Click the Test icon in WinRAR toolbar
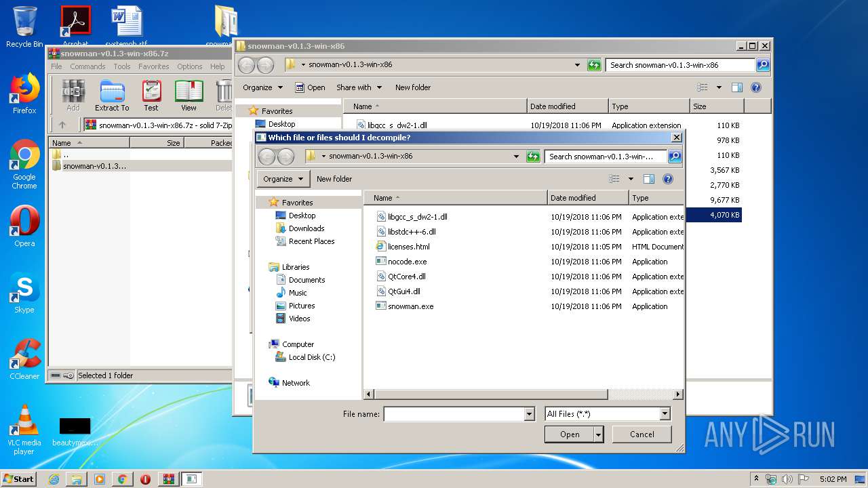868x488 pixels. (151, 95)
